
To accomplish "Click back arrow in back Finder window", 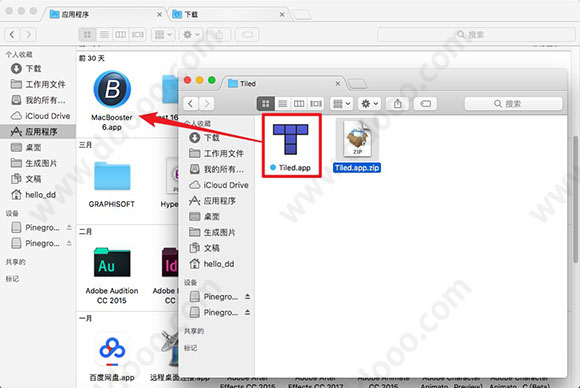I will point(12,34).
